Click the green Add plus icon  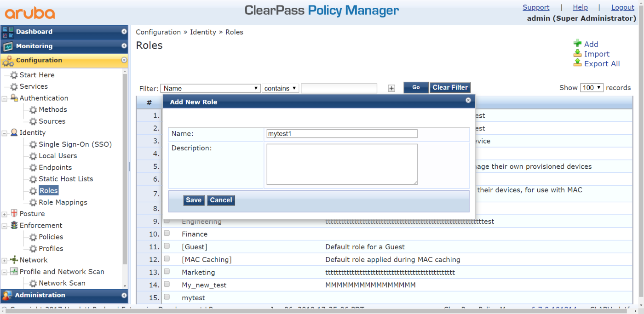(577, 44)
